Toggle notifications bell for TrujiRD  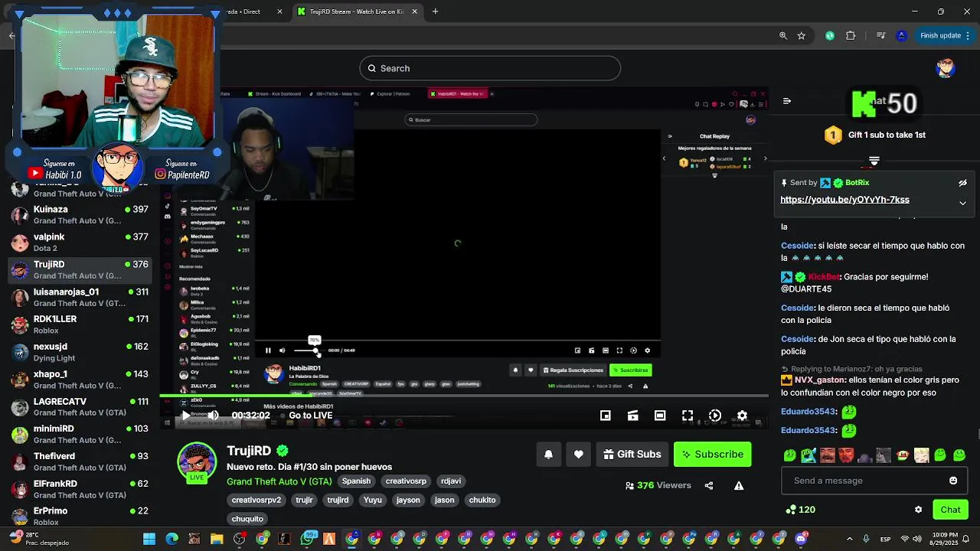click(548, 455)
